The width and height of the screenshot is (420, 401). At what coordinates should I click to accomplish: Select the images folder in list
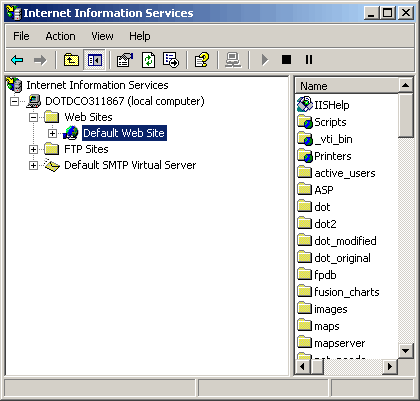click(x=331, y=309)
